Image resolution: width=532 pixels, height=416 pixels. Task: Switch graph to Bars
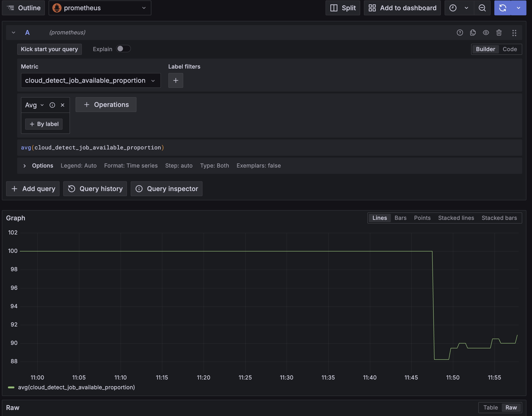click(x=400, y=218)
